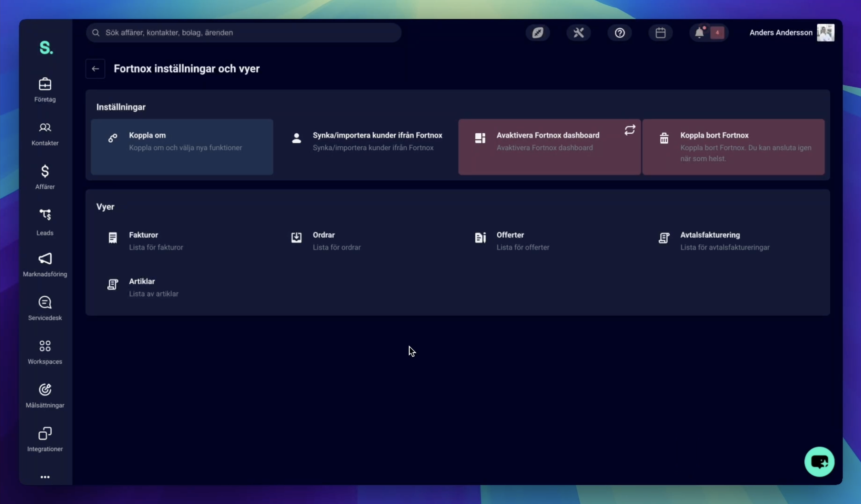This screenshot has width=861, height=504.
Task: Open the tools wrench icon
Action: click(578, 33)
